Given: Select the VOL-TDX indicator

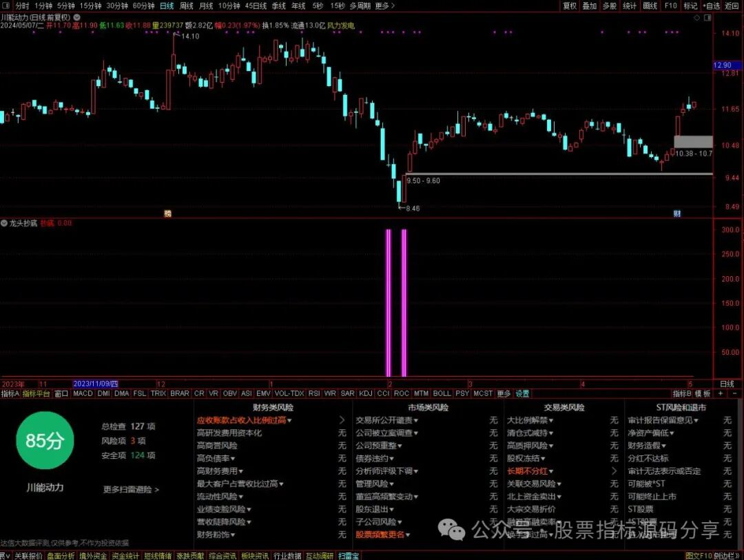Looking at the screenshot, I should pyautogui.click(x=289, y=394).
